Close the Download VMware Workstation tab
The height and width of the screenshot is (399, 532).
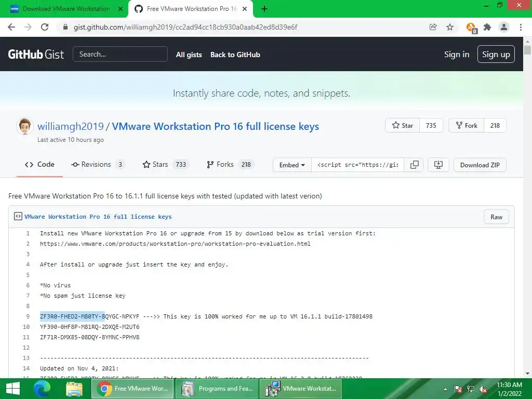point(120,9)
